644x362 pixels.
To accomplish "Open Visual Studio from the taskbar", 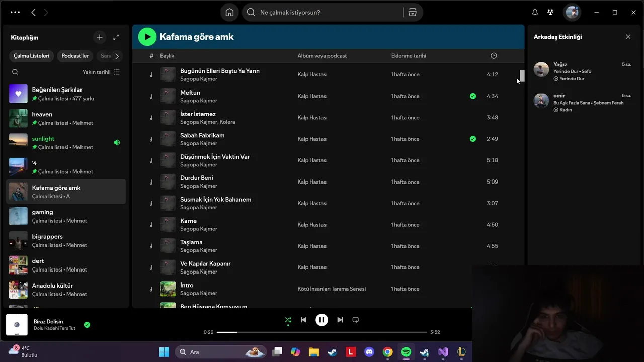I will click(443, 352).
